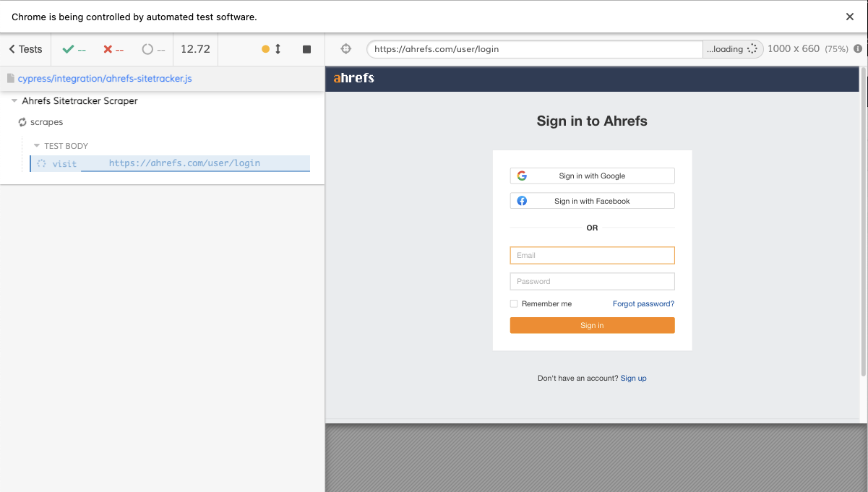
Task: Open the Sign up link
Action: (x=633, y=379)
